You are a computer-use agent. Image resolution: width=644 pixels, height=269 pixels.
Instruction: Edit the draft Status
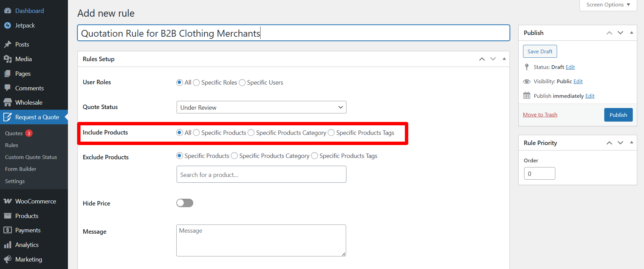(x=570, y=67)
